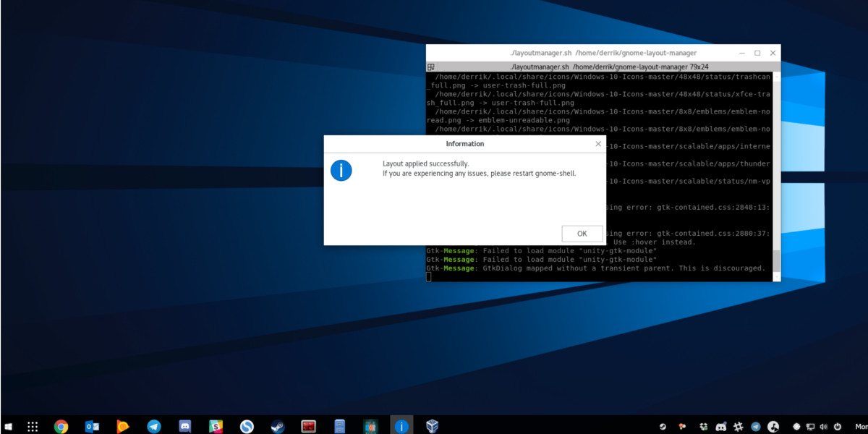The width and height of the screenshot is (868, 434).
Task: Click the 'GtkDialog mapped without a transient parent' line
Action: point(595,268)
